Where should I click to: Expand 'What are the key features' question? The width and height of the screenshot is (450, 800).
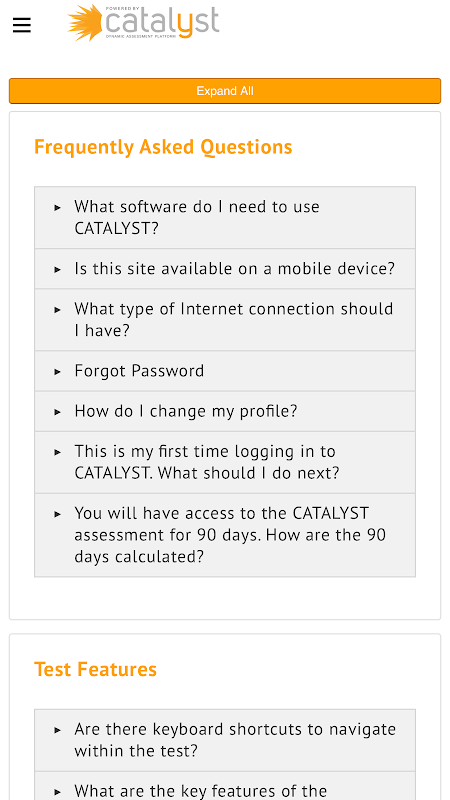coord(225,786)
